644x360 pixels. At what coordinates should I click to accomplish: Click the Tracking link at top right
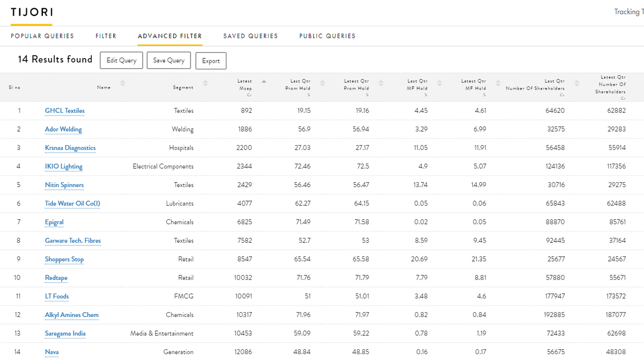pyautogui.click(x=629, y=12)
